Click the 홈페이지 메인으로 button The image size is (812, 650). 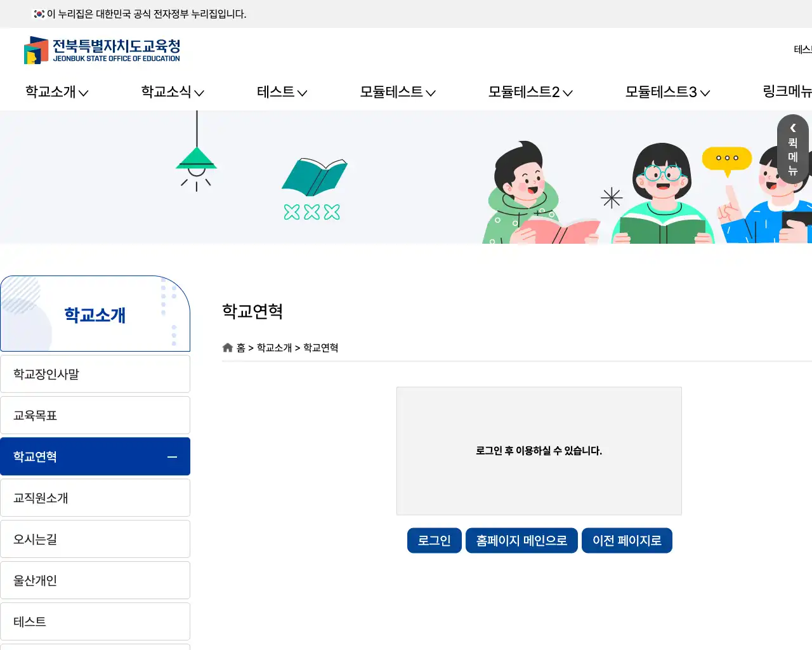tap(521, 541)
